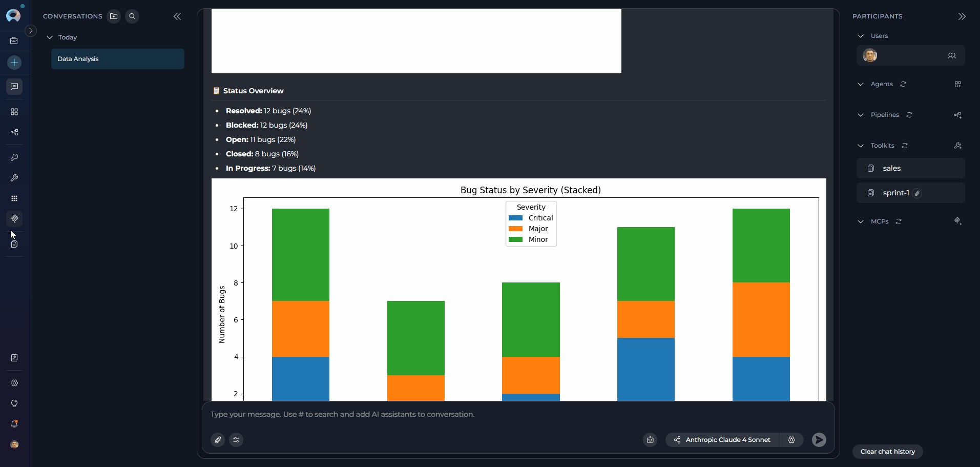Attach a file using the paperclip icon

217,439
